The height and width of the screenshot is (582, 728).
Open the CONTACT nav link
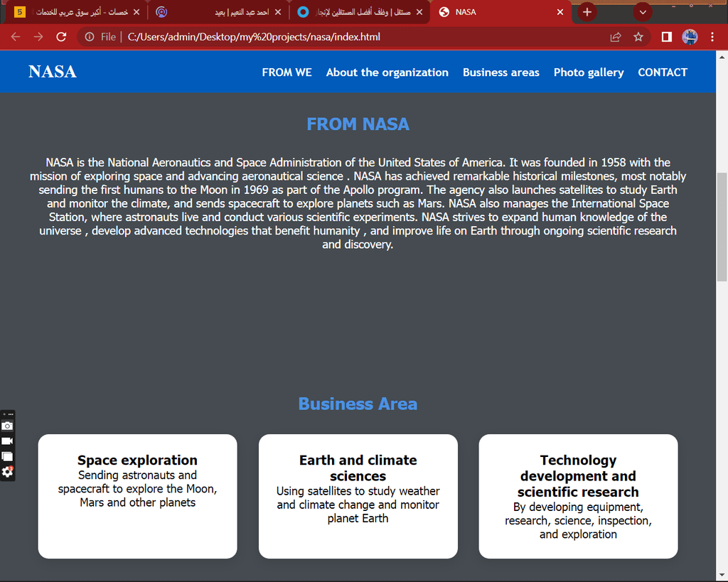663,72
